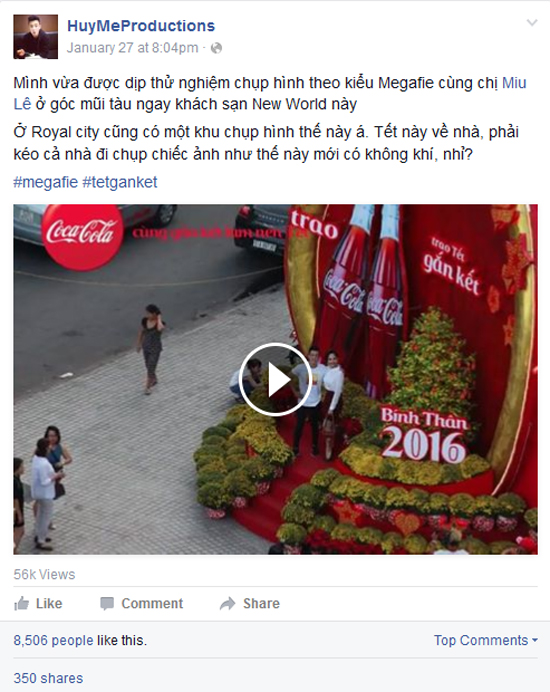550x692 pixels.
Task: Click the 56k Views count
Action: pos(44,574)
